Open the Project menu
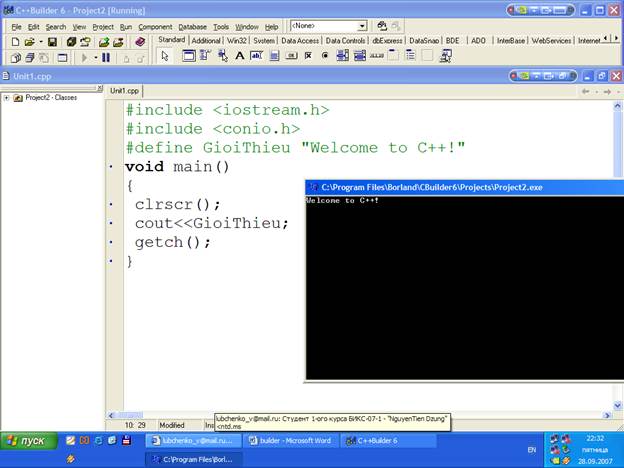This screenshot has height=468, width=624. point(103,27)
